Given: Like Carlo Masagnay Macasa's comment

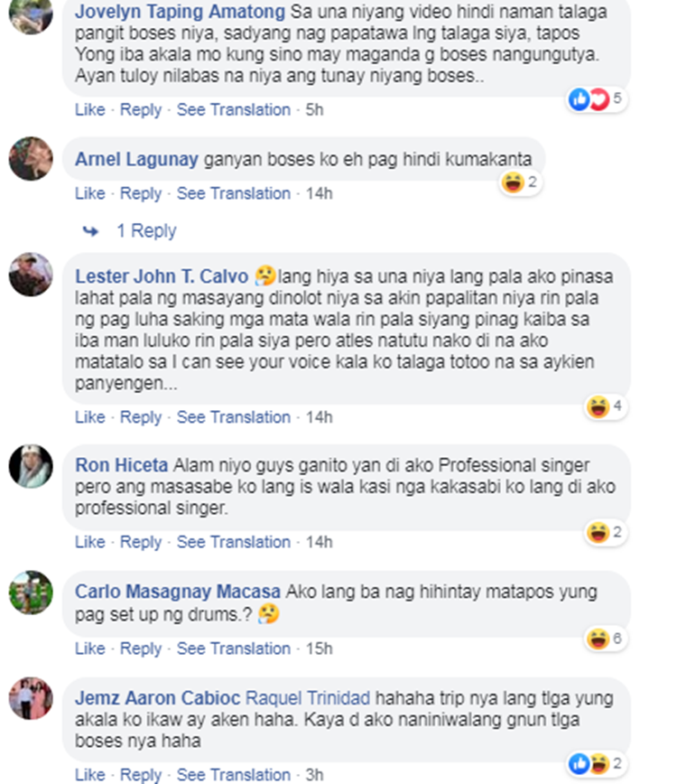Looking at the screenshot, I should (90, 649).
